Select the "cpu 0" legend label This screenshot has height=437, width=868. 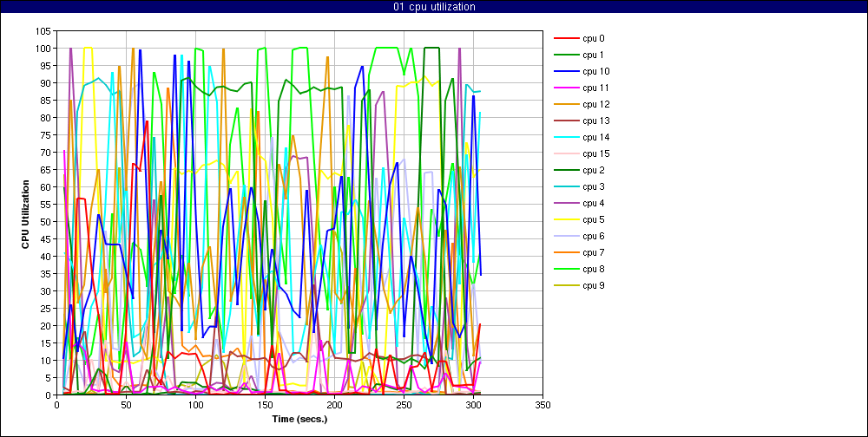click(593, 38)
